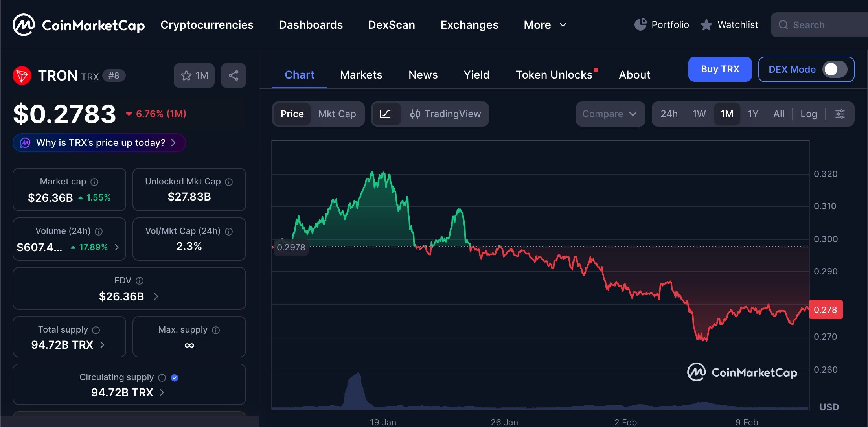The image size is (868, 427).
Task: Open Cryptocurrencies menu
Action: click(x=207, y=25)
